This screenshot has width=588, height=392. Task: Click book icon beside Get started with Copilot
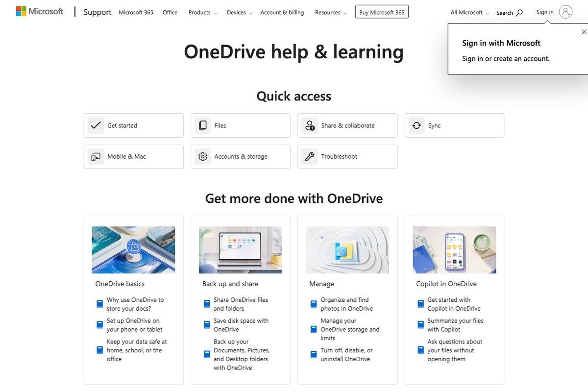[x=420, y=304]
